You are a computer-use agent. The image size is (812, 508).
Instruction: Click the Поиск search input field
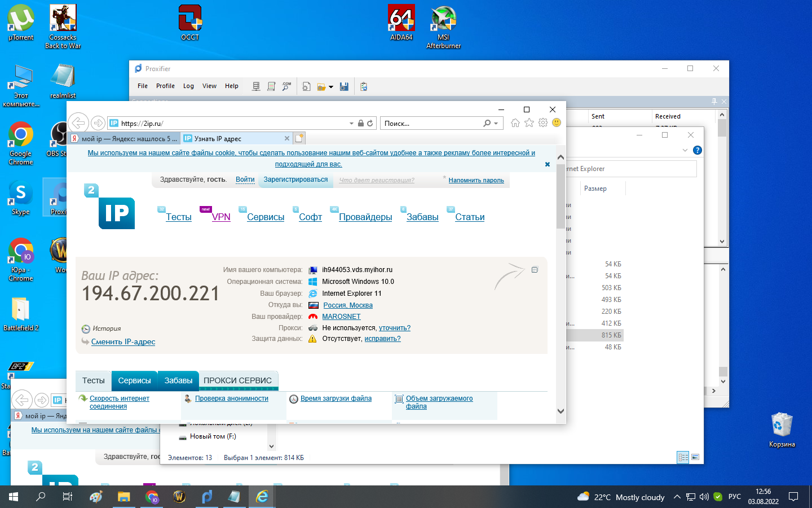[431, 123]
